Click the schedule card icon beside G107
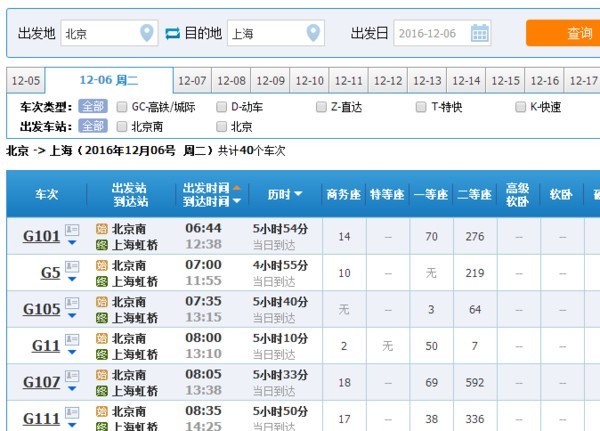Viewport: 600px width, 431px height. (x=72, y=376)
